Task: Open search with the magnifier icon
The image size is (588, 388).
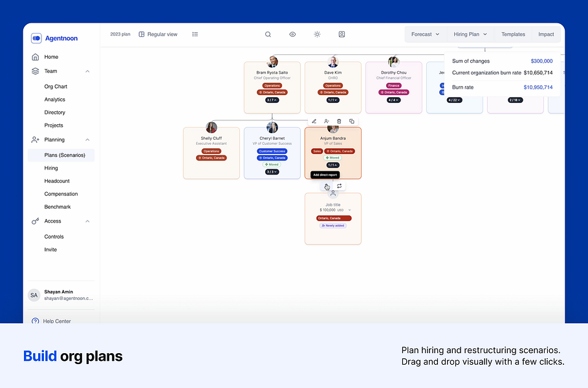Action: click(268, 34)
